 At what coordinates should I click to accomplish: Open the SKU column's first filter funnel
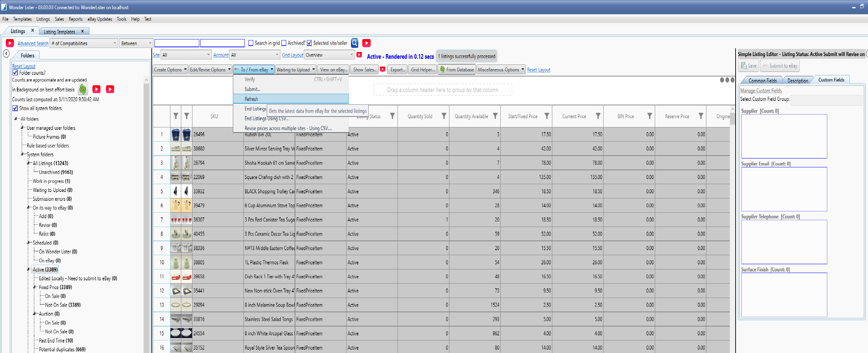[x=176, y=116]
